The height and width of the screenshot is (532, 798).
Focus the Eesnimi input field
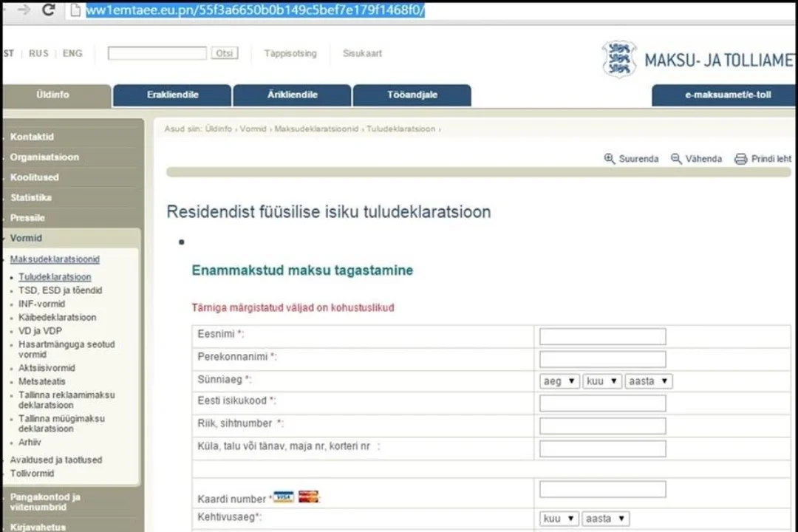pyautogui.click(x=603, y=336)
